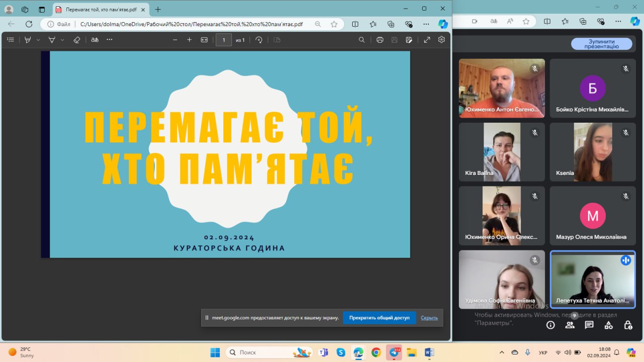This screenshot has width=644, height=362.
Task: Click the PDF rotate page icon
Action: click(x=259, y=40)
